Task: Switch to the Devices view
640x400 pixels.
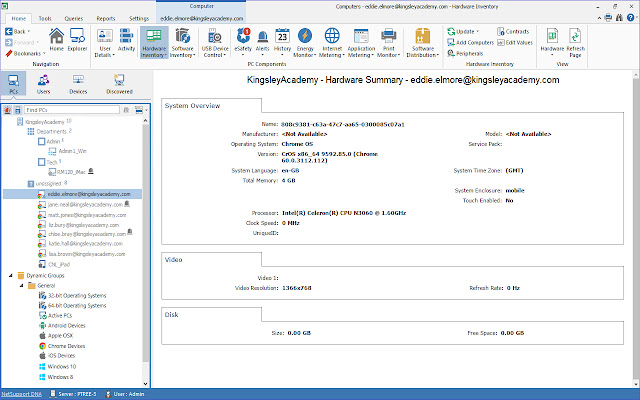Action: click(78, 84)
